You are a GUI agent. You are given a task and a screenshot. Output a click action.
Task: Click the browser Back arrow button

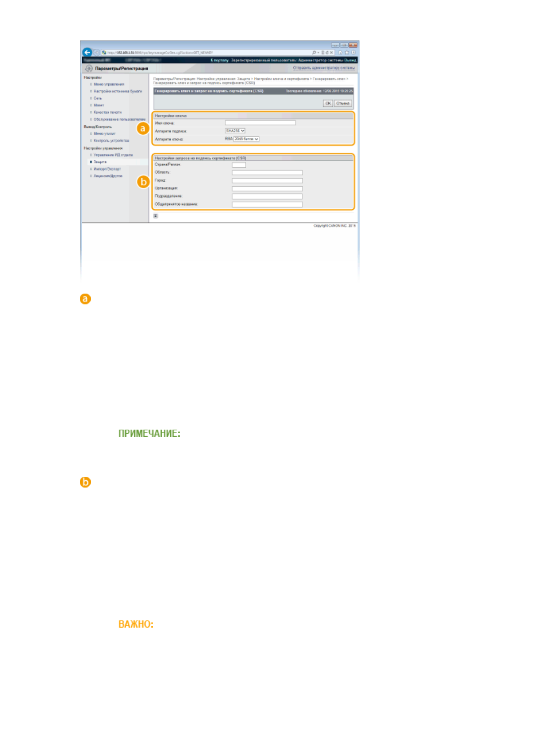click(87, 52)
